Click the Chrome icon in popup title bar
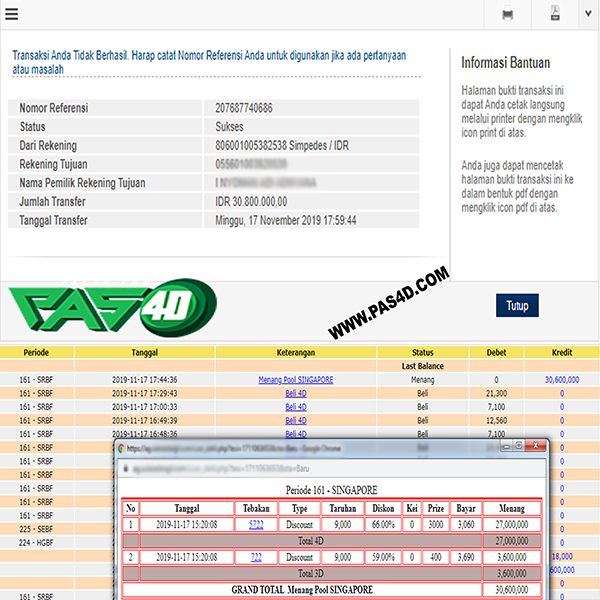This screenshot has width=600, height=600. tap(121, 448)
